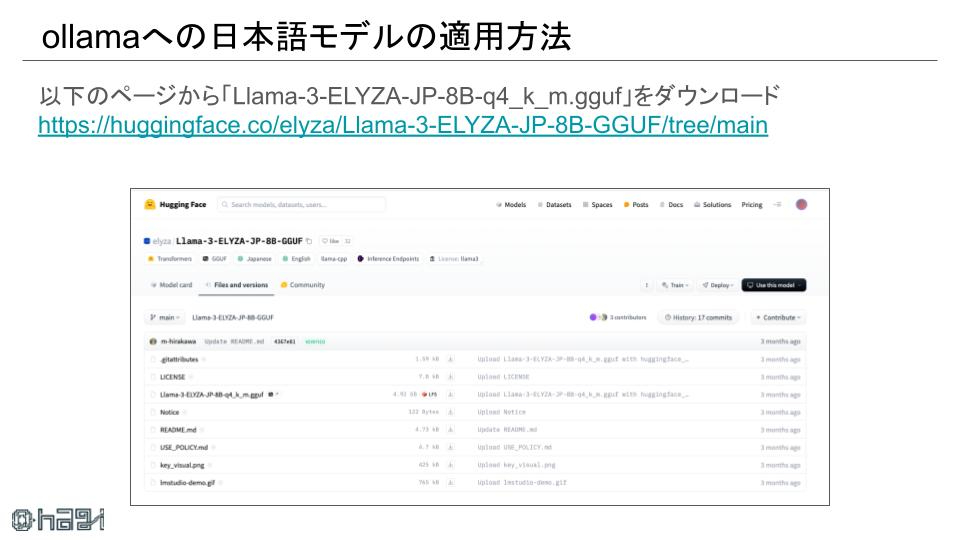Image resolution: width=960 pixels, height=540 pixels.
Task: Download the USE_POLICY.md file
Action: click(451, 448)
